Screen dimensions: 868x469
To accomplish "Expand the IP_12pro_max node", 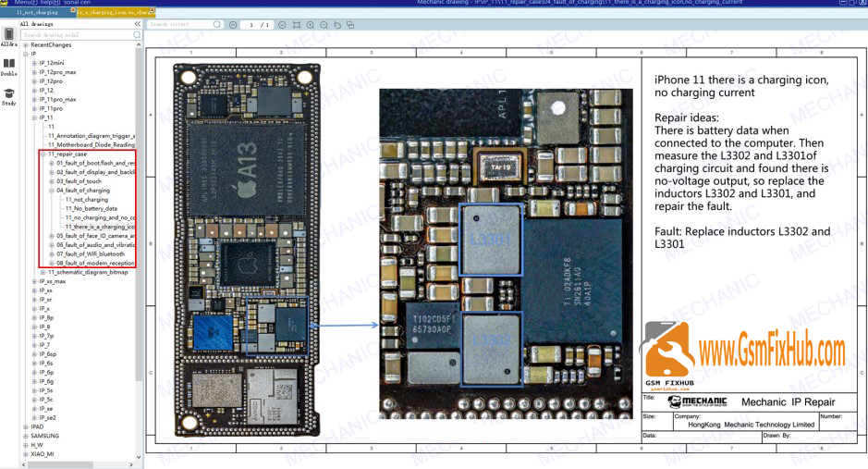I will pyautogui.click(x=34, y=72).
